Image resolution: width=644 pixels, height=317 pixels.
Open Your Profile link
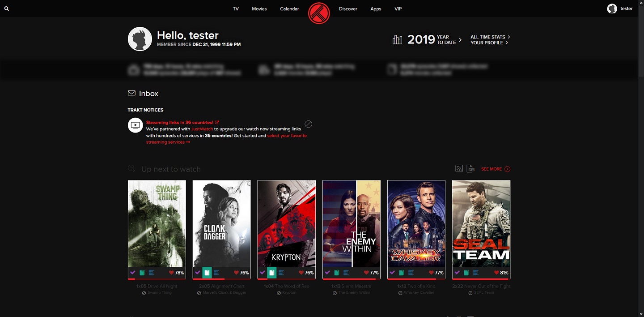point(489,43)
